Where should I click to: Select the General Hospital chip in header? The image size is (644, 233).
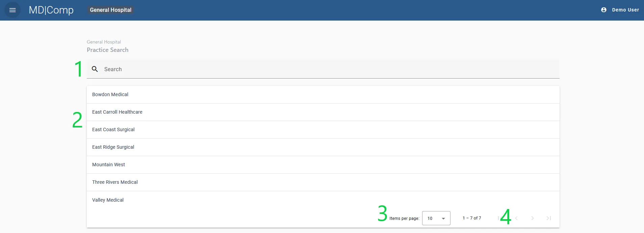[x=110, y=10]
